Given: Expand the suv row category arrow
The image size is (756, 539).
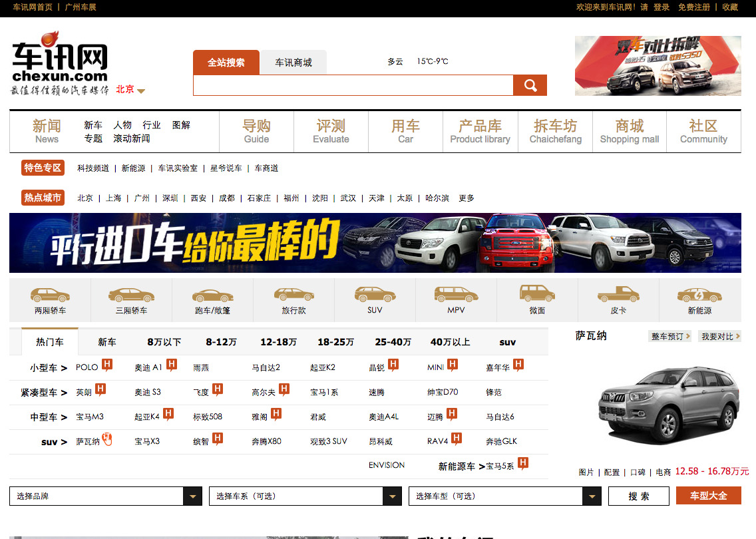Looking at the screenshot, I should pyautogui.click(x=64, y=442).
